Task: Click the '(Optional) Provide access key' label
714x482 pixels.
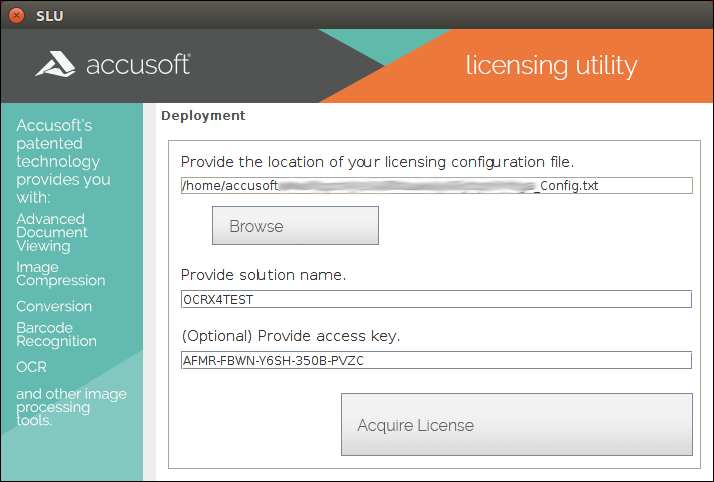Action: click(x=290, y=336)
